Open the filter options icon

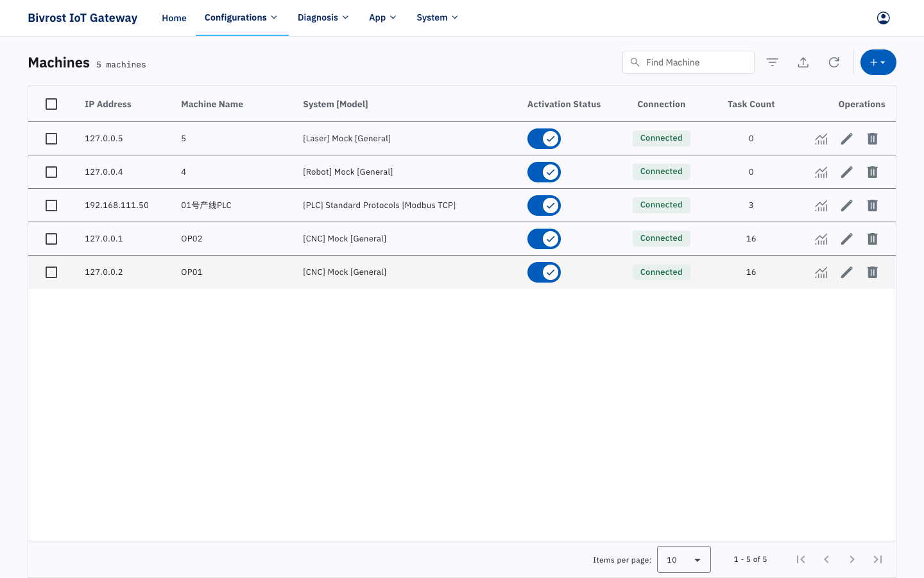coord(773,62)
